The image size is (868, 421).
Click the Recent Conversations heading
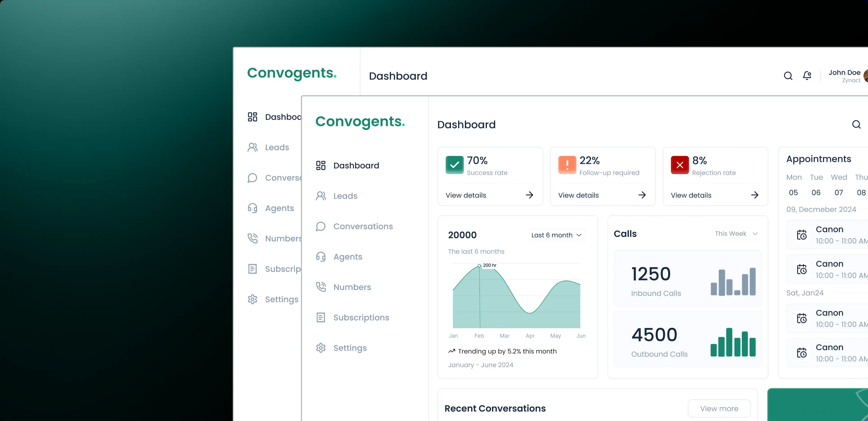pos(495,408)
